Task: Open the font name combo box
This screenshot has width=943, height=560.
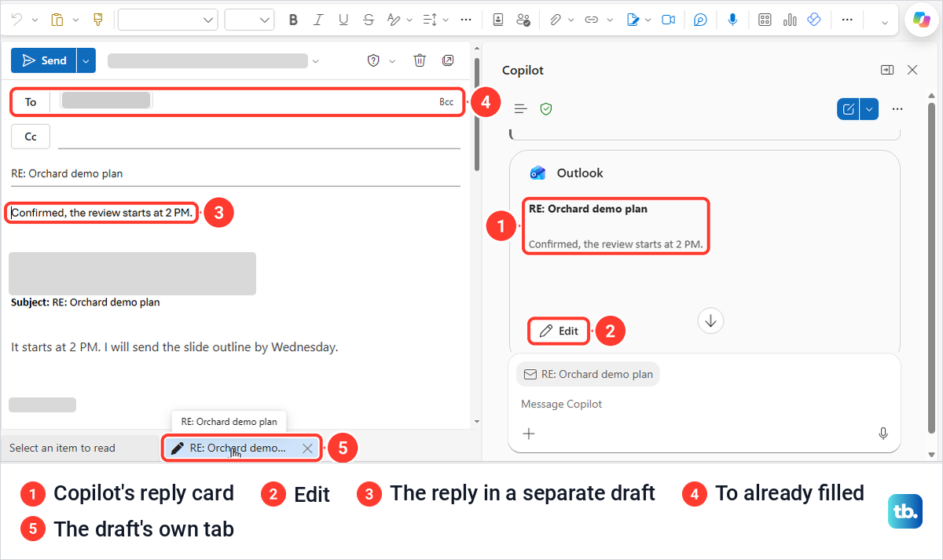Action: [x=167, y=20]
